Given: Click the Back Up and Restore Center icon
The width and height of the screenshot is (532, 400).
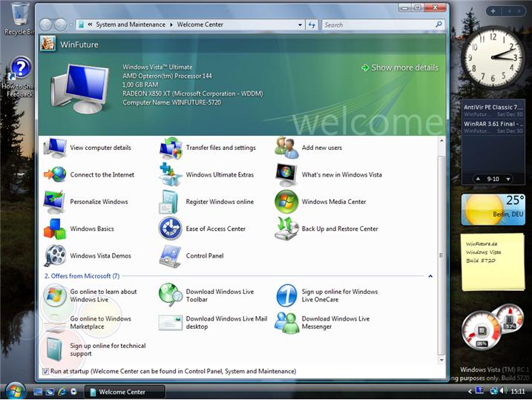Looking at the screenshot, I should pos(286,229).
